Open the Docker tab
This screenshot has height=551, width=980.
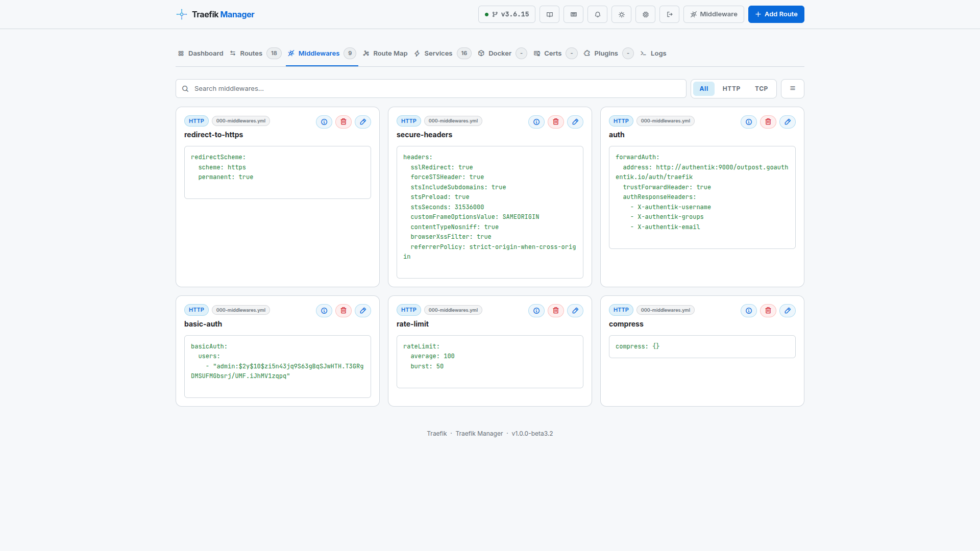[502, 54]
